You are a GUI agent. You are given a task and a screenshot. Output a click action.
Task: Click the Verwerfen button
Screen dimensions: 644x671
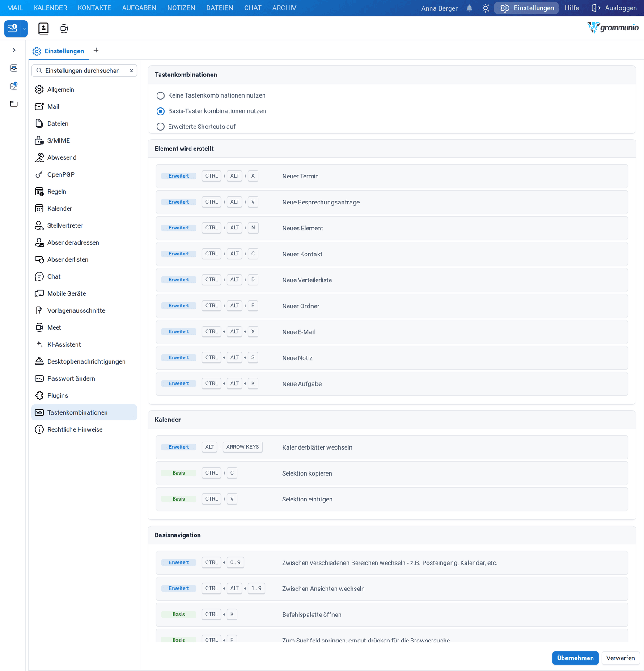pyautogui.click(x=620, y=658)
